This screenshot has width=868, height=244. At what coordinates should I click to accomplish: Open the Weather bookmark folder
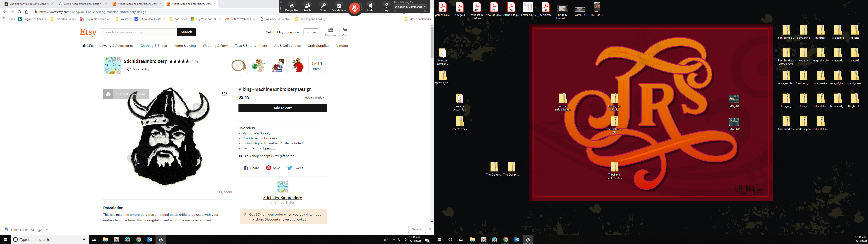[123, 19]
